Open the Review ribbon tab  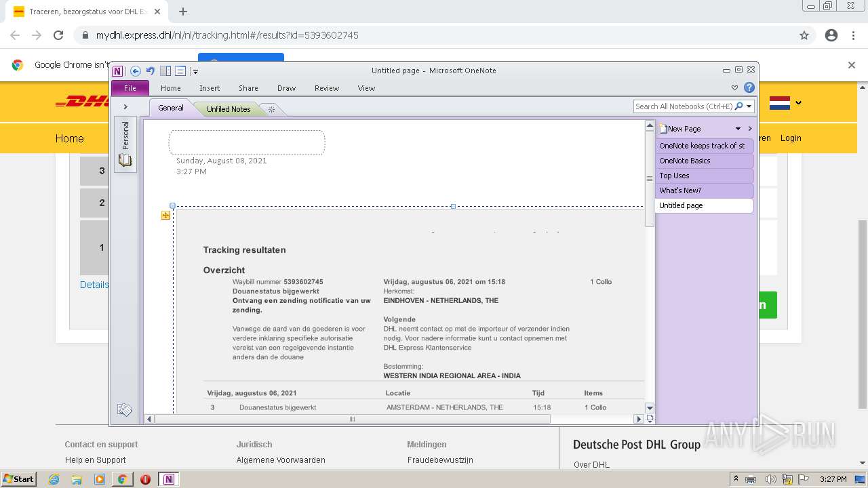pyautogui.click(x=327, y=88)
